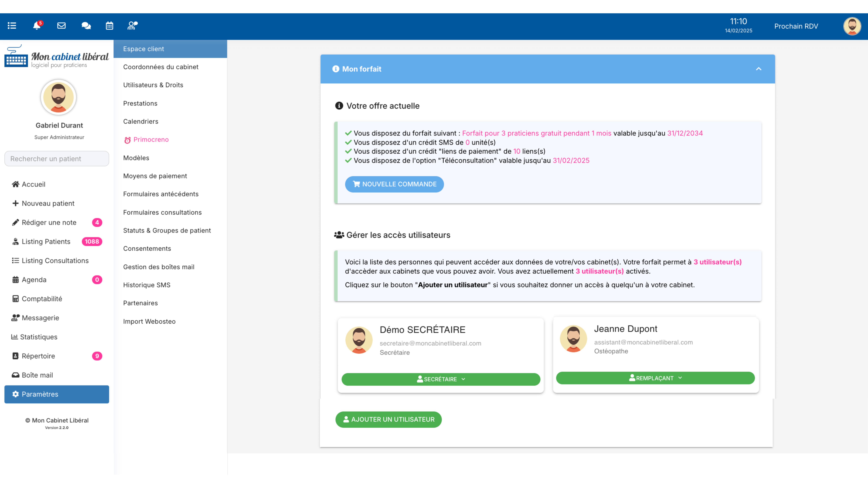Viewport: 868px width, 488px height.
Task: Open the calendar icon in top bar
Action: tap(110, 26)
